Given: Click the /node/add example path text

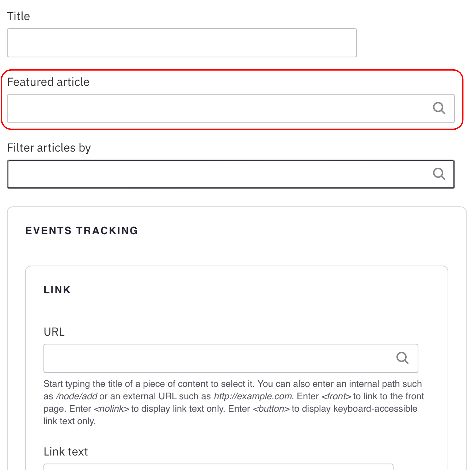Looking at the screenshot, I should 77,396.
